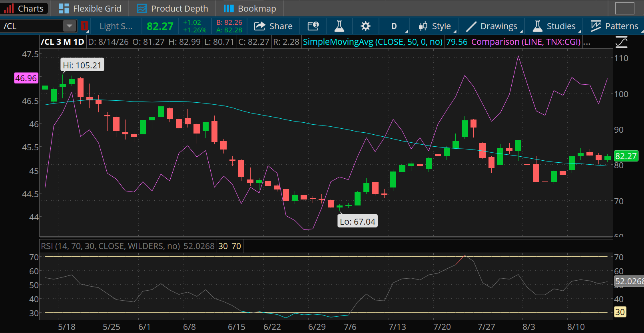This screenshot has width=644, height=333.
Task: Switch to the Bookmap tab
Action: tap(249, 8)
